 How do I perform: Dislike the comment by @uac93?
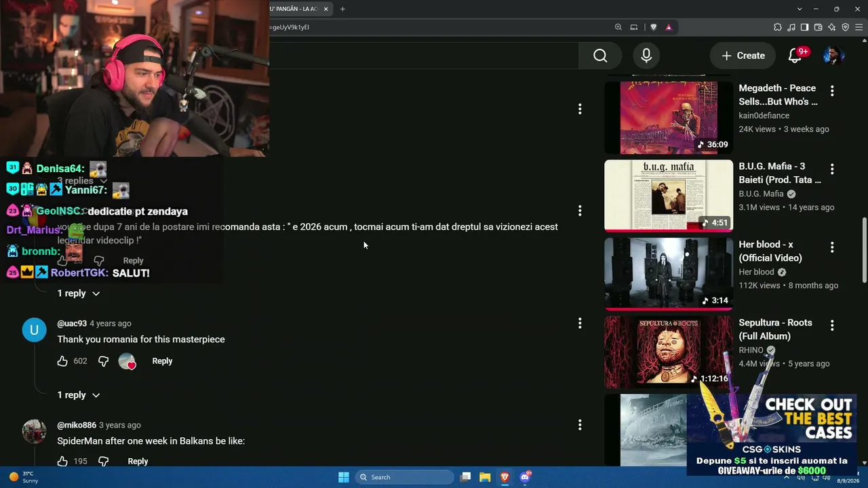(x=103, y=361)
